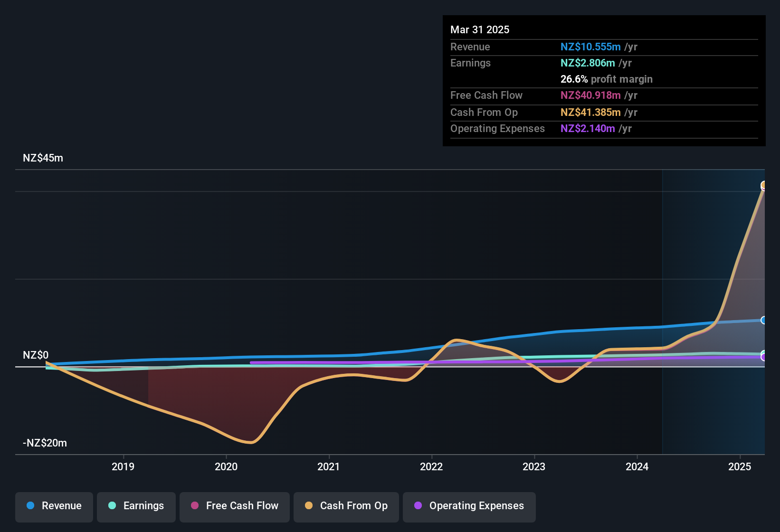Click the blue Revenue endpoint marker
The width and height of the screenshot is (780, 532).
click(763, 320)
